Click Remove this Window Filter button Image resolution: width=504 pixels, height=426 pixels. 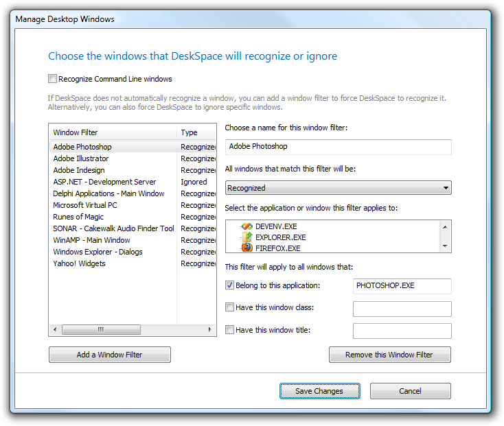click(390, 355)
